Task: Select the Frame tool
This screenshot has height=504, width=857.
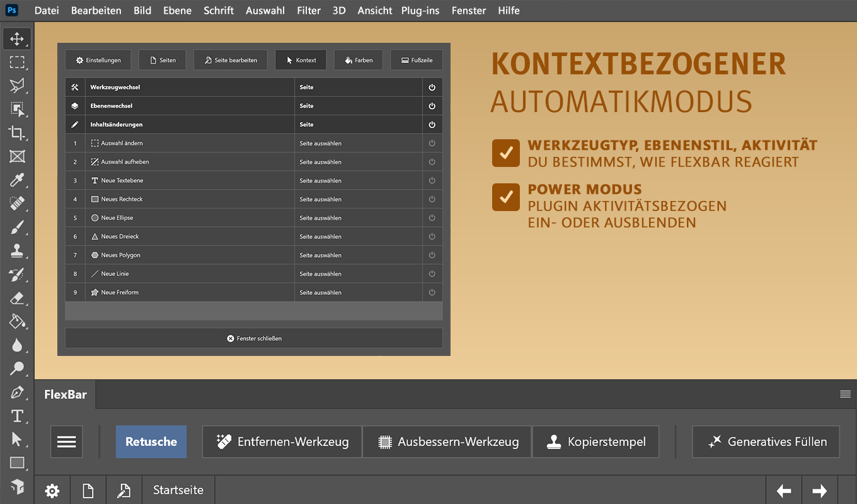Action: 17,156
